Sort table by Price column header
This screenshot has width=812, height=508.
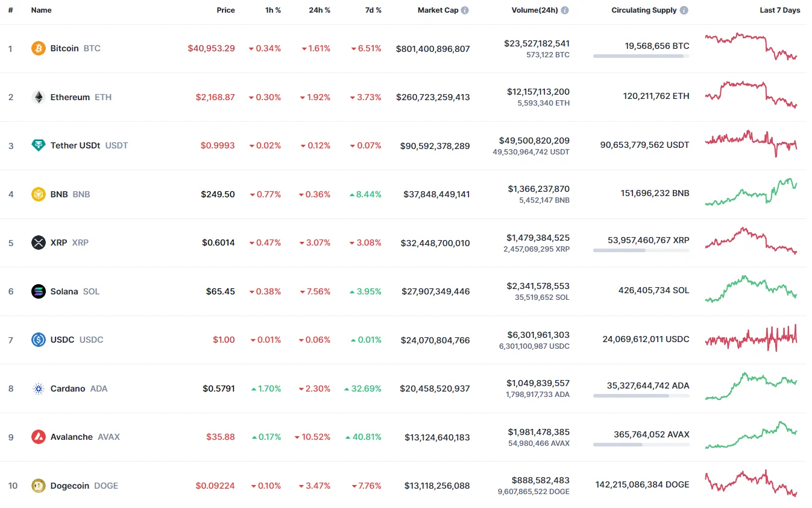point(226,10)
